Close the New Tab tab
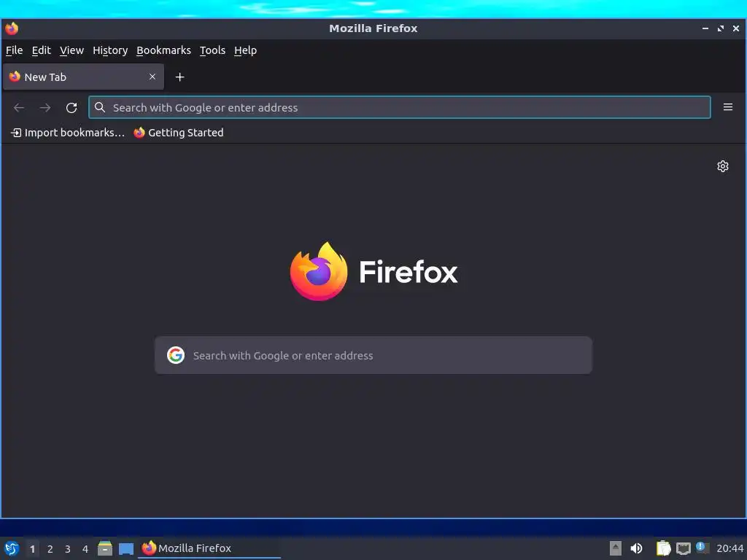The height and width of the screenshot is (560, 747). tap(152, 77)
